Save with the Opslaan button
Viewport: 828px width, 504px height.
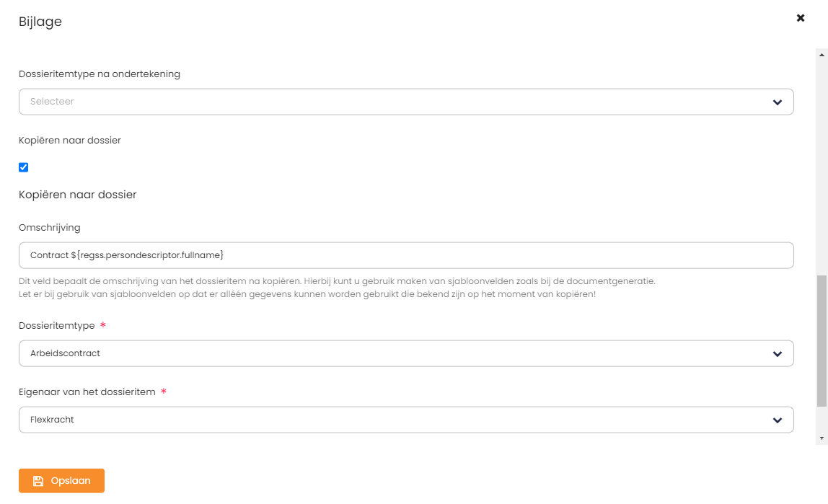pos(62,481)
